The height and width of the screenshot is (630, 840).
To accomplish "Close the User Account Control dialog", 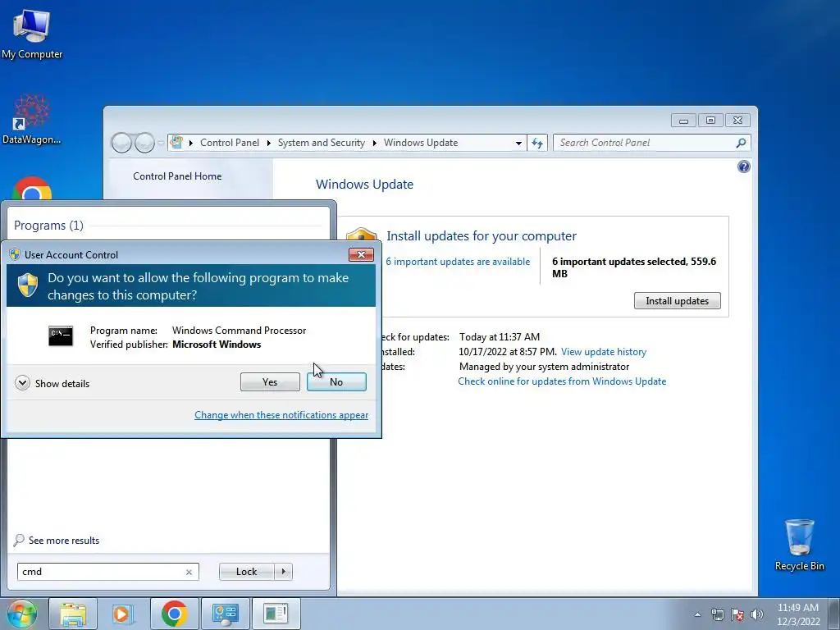I will tap(361, 254).
